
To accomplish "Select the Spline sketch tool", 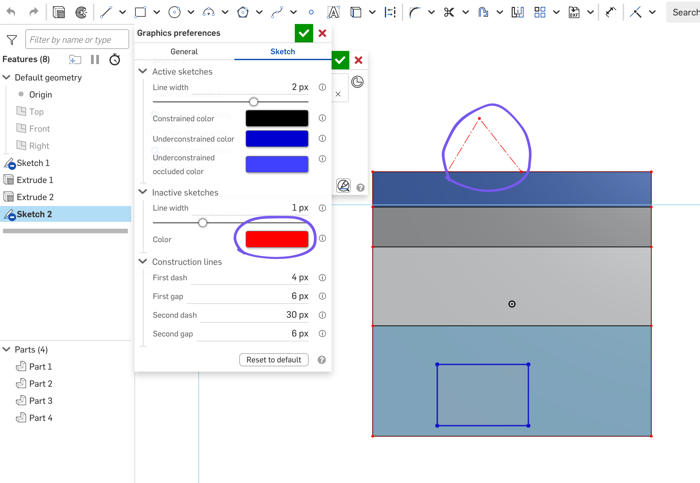I will [x=277, y=12].
